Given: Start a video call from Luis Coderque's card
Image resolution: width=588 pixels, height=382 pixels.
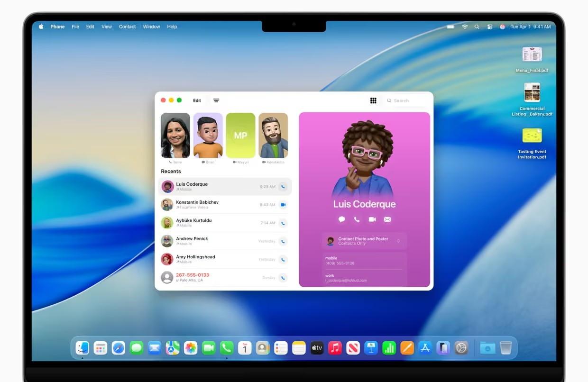Looking at the screenshot, I should pyautogui.click(x=372, y=219).
